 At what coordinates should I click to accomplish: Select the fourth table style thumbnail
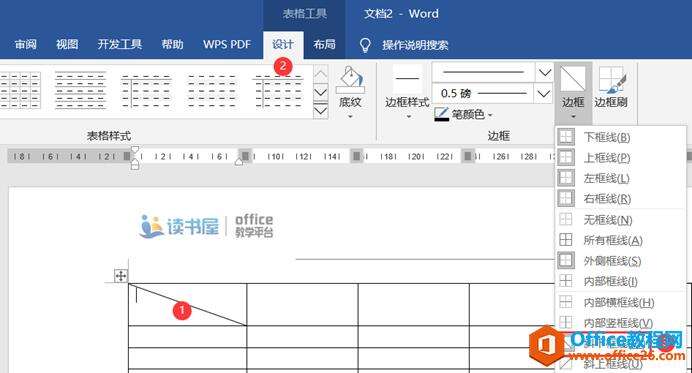212,90
